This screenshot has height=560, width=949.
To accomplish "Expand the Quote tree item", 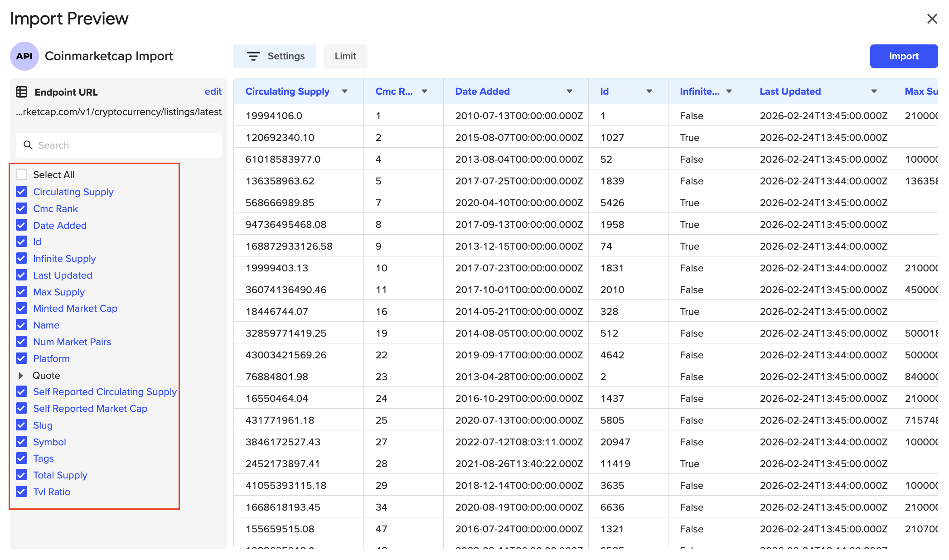I will 21,375.
